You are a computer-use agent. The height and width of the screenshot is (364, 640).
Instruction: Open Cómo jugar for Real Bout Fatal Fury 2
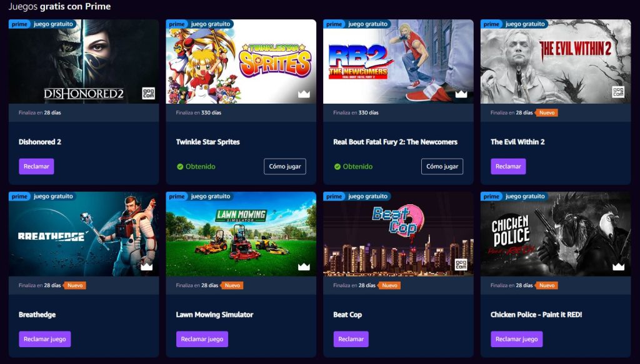click(442, 166)
